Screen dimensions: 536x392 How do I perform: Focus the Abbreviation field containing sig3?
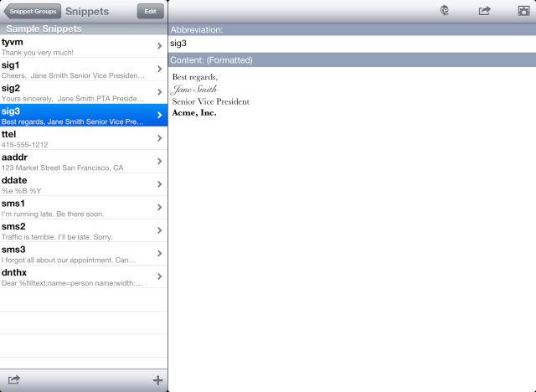(x=352, y=44)
